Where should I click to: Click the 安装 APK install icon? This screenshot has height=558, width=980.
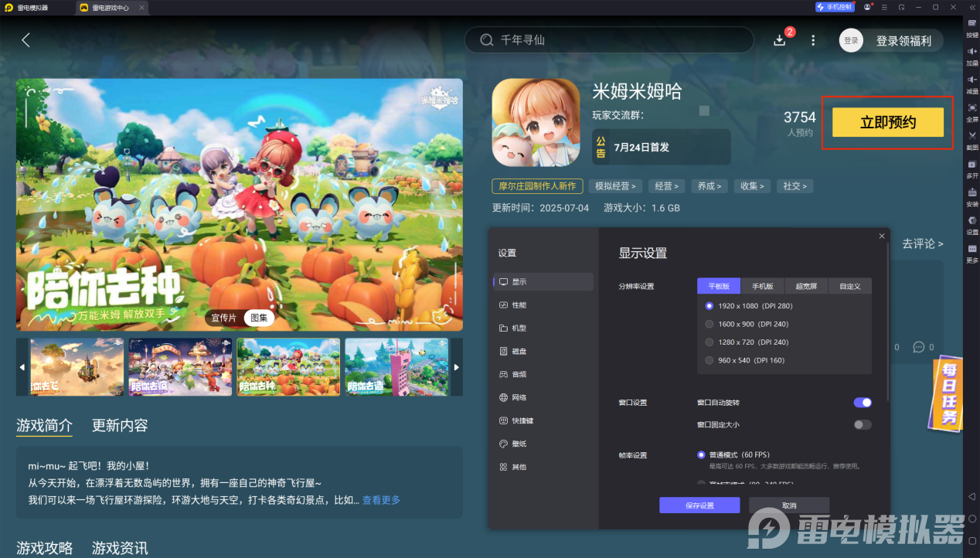(971, 192)
